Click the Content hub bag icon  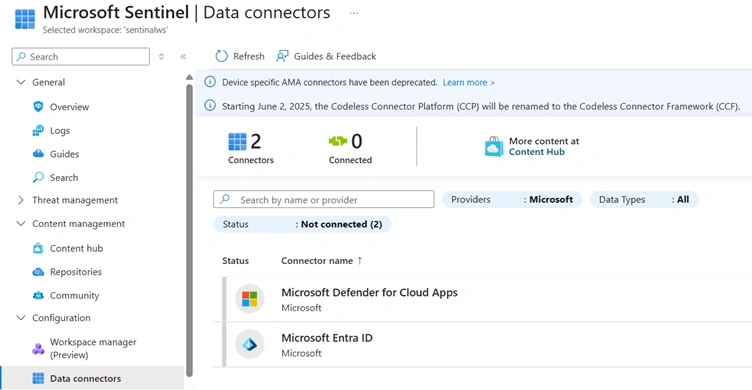point(38,248)
